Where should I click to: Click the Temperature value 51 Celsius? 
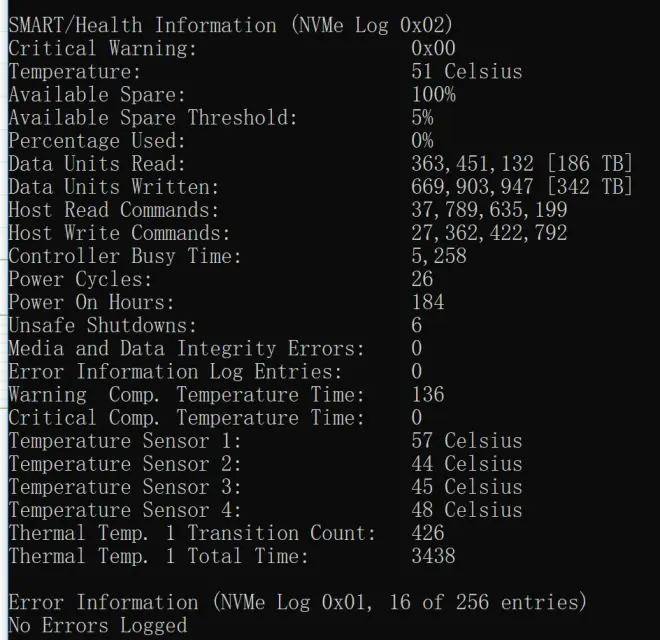point(466,71)
